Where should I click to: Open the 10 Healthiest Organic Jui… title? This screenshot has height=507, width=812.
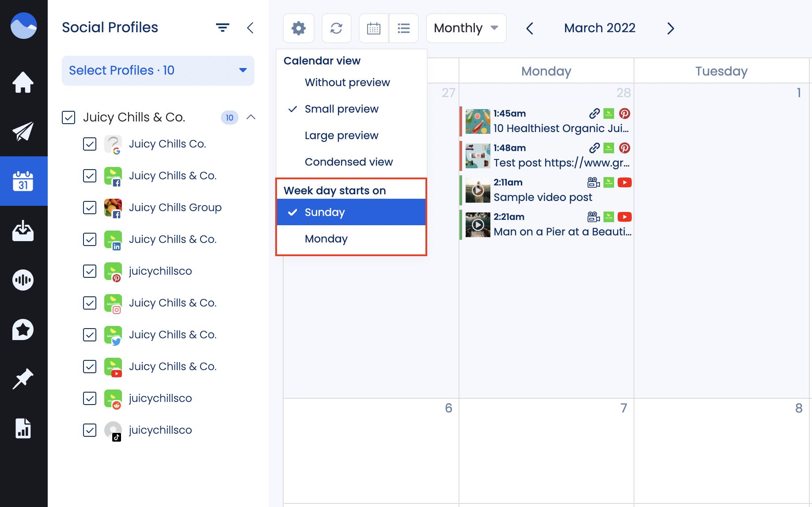[561, 128]
